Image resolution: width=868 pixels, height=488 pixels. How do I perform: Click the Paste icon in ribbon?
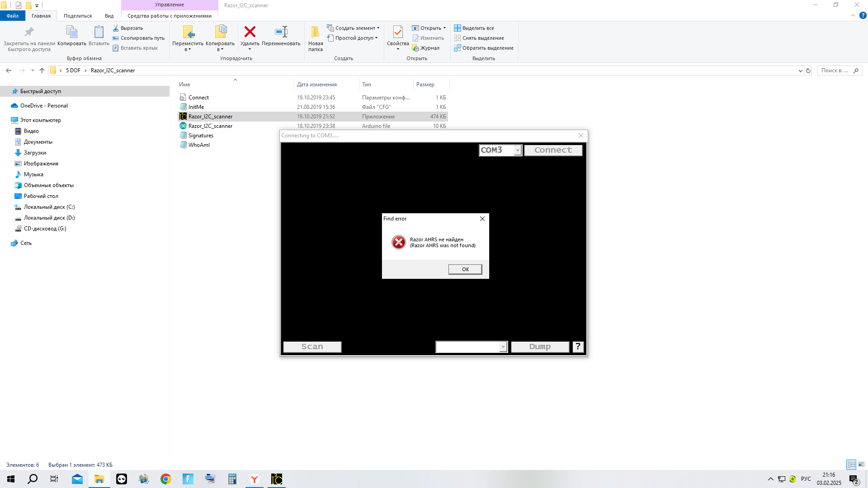click(x=99, y=32)
